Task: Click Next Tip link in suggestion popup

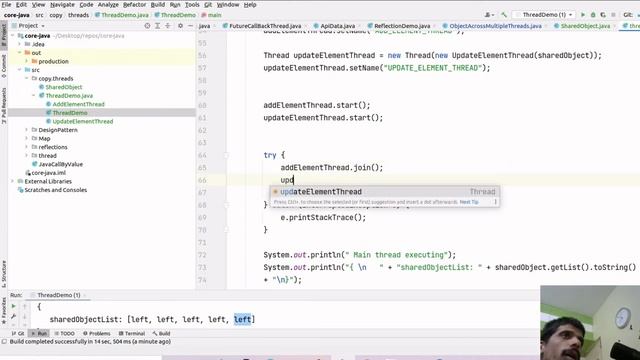Action: point(469,202)
